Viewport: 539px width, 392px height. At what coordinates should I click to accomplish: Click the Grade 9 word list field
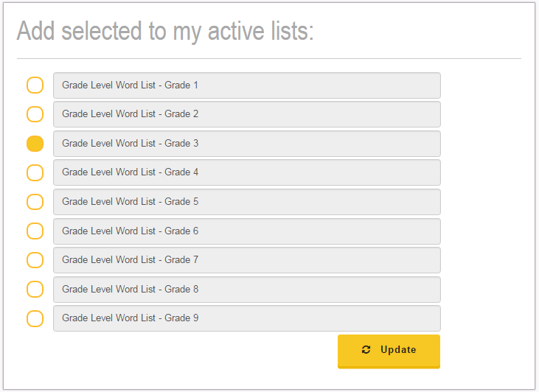(246, 318)
